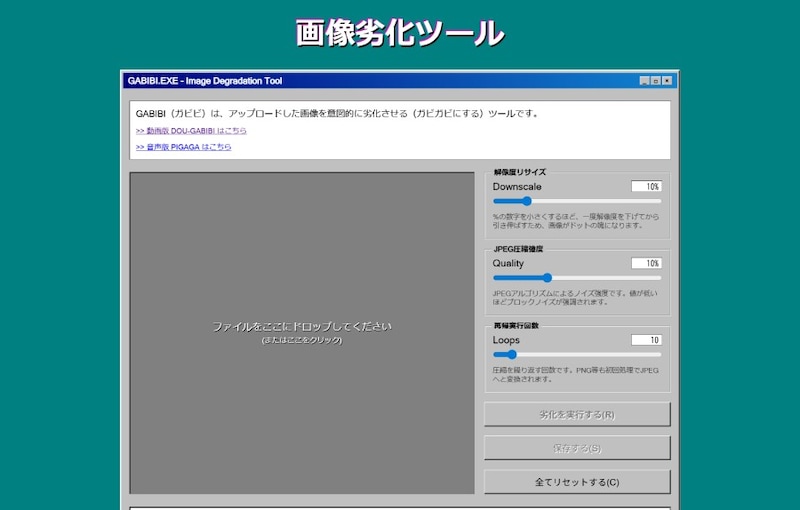Click the GABIBI.EXE title bar text

click(x=204, y=81)
